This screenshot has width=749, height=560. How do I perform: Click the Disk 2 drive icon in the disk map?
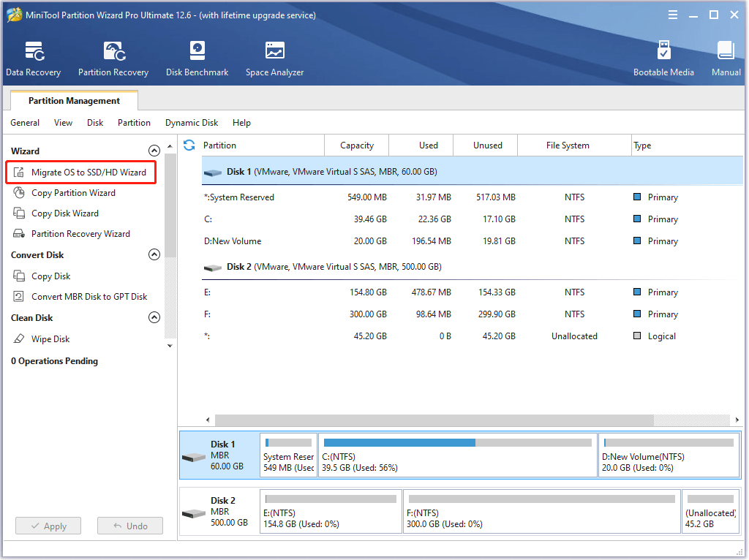tap(194, 513)
